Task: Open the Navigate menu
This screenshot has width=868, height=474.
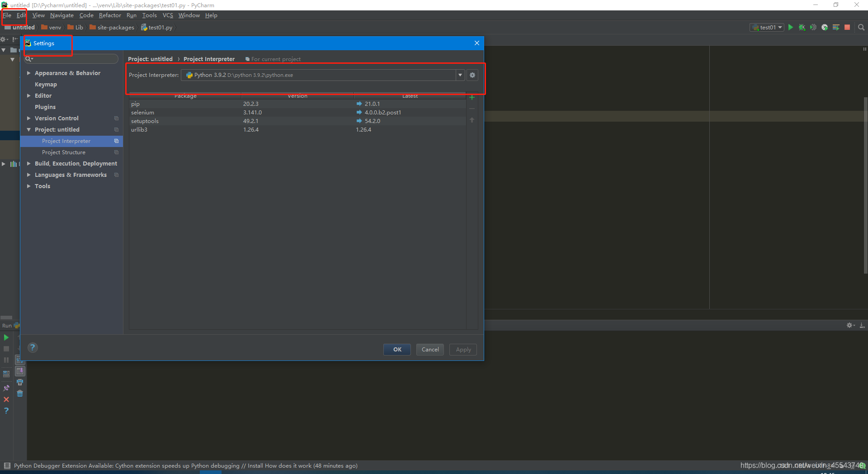Action: click(62, 15)
